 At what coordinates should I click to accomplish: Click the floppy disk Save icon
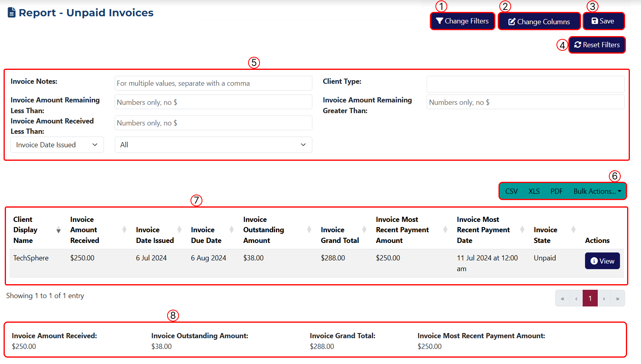(x=595, y=21)
